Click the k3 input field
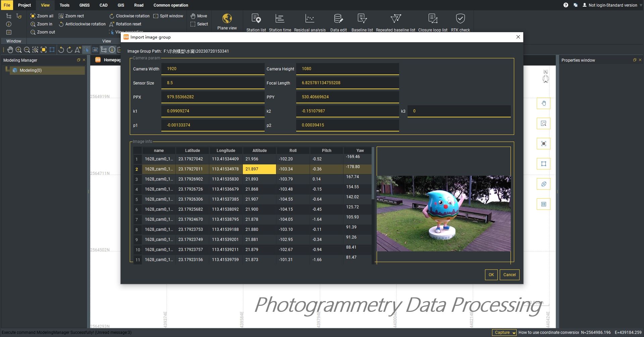 tap(459, 111)
